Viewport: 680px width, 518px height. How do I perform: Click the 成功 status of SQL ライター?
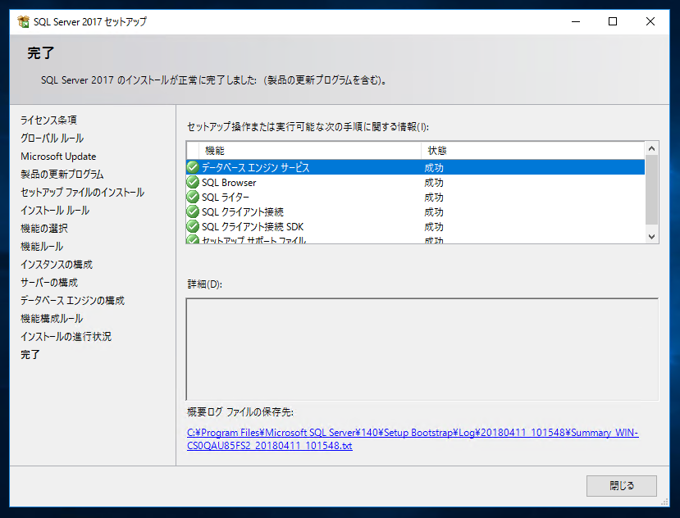tap(434, 197)
